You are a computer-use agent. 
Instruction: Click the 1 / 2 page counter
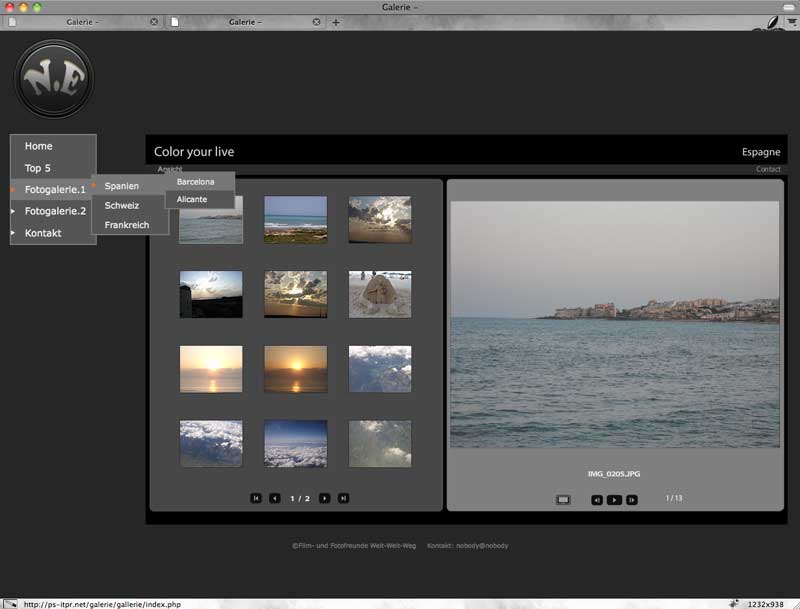point(300,498)
